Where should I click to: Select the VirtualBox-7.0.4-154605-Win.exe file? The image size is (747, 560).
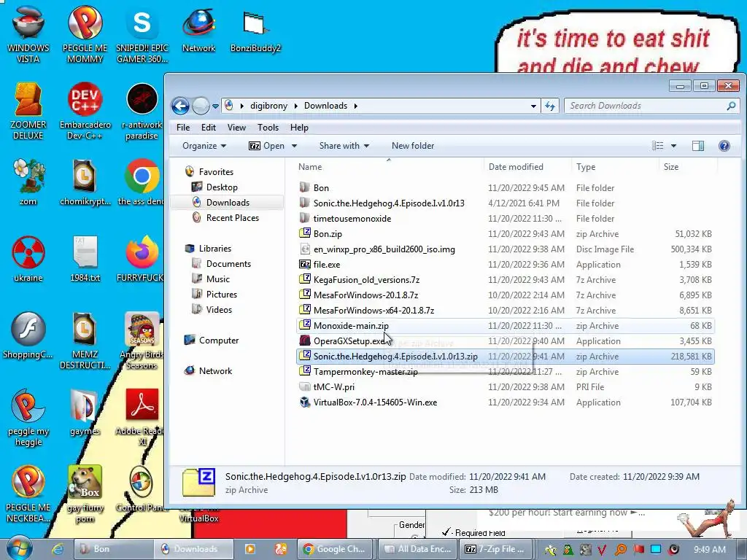[x=505, y=402]
